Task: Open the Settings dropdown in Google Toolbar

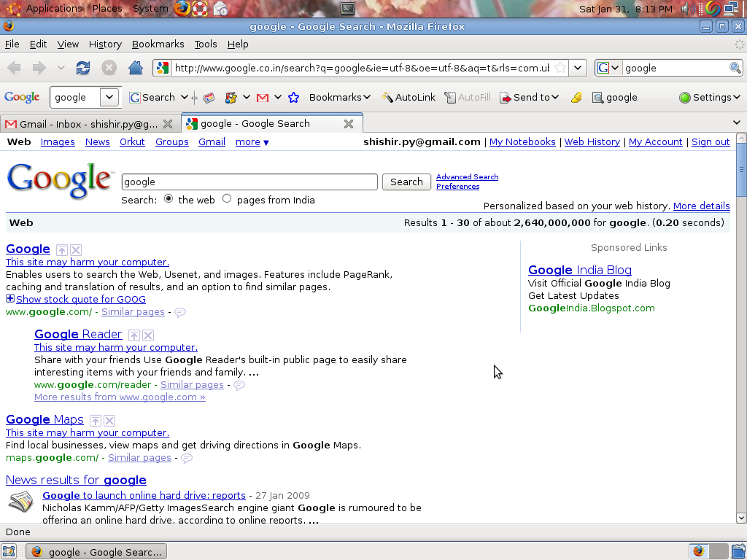Action: tap(709, 98)
